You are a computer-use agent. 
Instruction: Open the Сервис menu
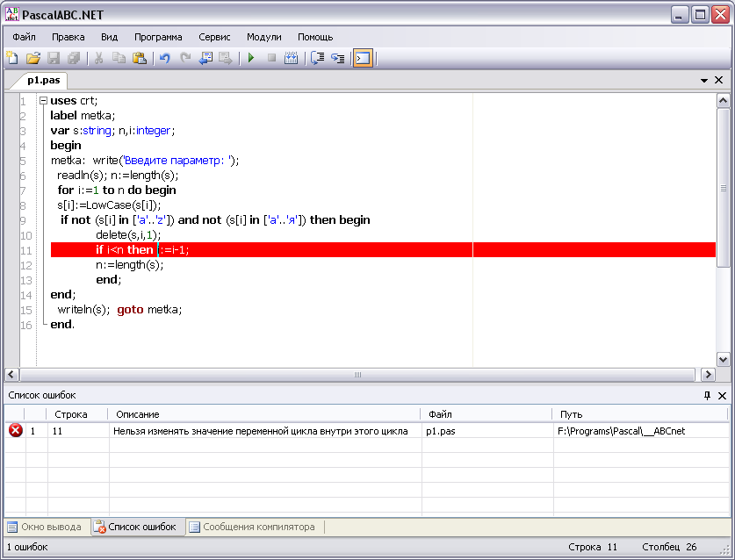coord(214,37)
